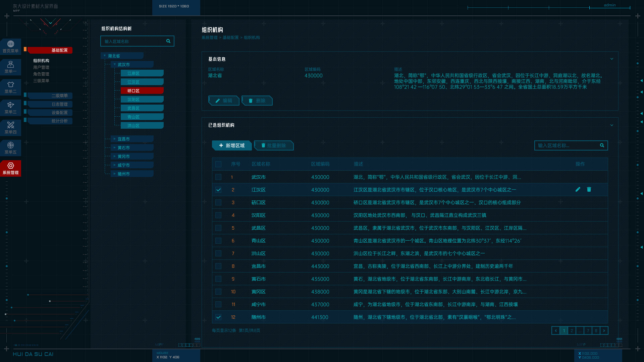Open the 菜单四 crossed tools icon
Screen dimensions: 644x362
(x=11, y=125)
